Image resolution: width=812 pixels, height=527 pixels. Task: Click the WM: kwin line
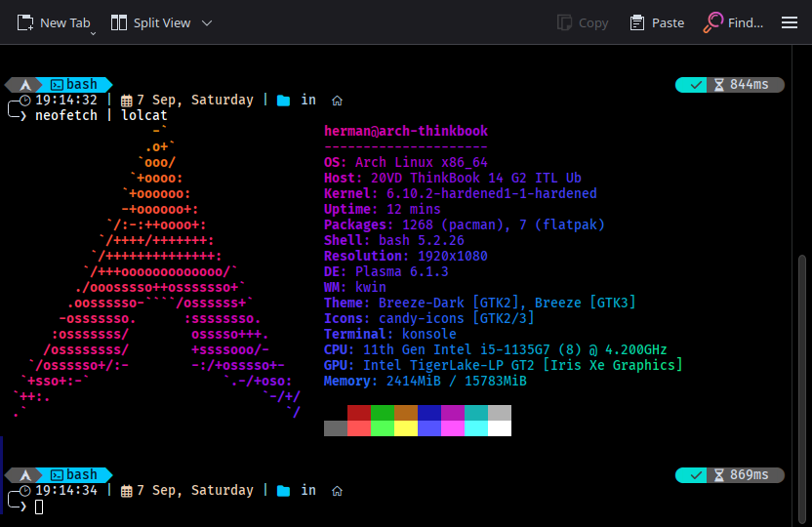[355, 287]
